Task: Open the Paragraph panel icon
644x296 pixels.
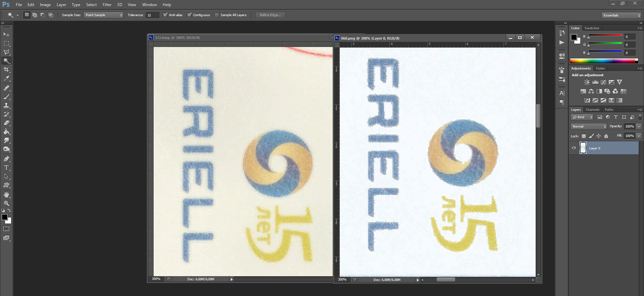Action: pos(562,102)
